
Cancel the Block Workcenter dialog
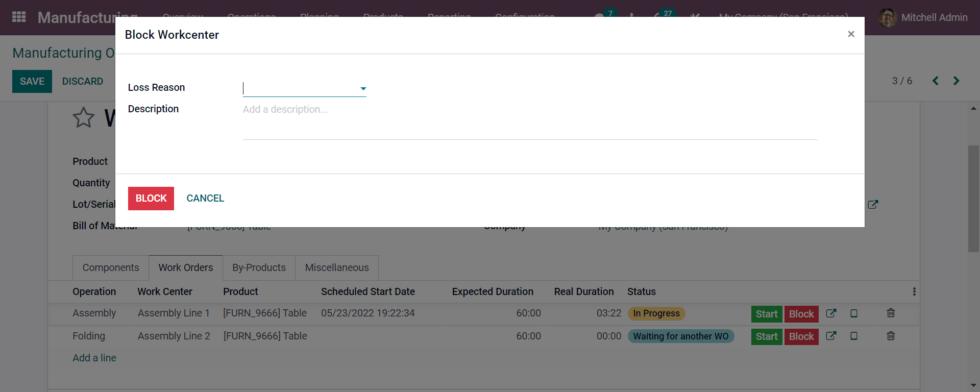[x=205, y=198]
